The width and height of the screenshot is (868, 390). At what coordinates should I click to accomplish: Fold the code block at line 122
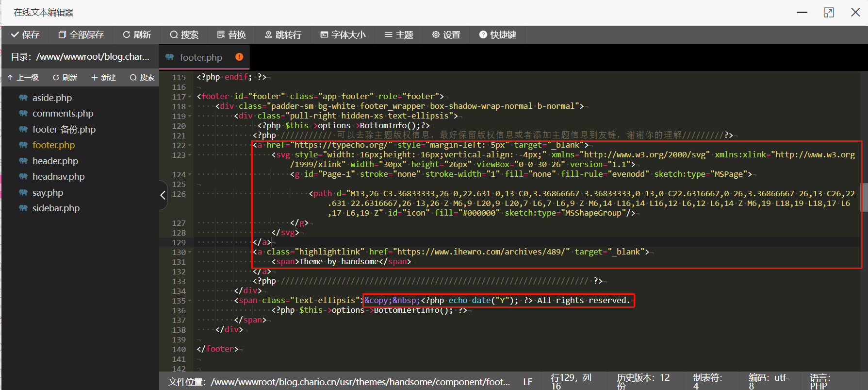pos(190,146)
